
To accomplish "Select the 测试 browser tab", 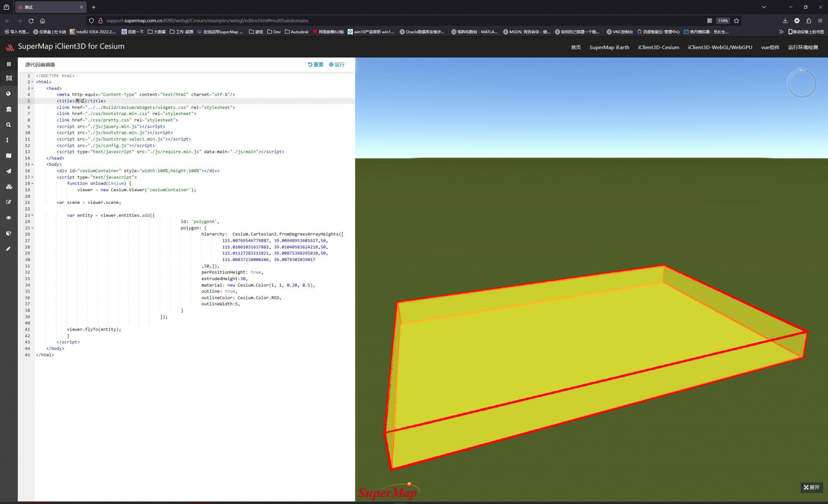I will coord(50,7).
